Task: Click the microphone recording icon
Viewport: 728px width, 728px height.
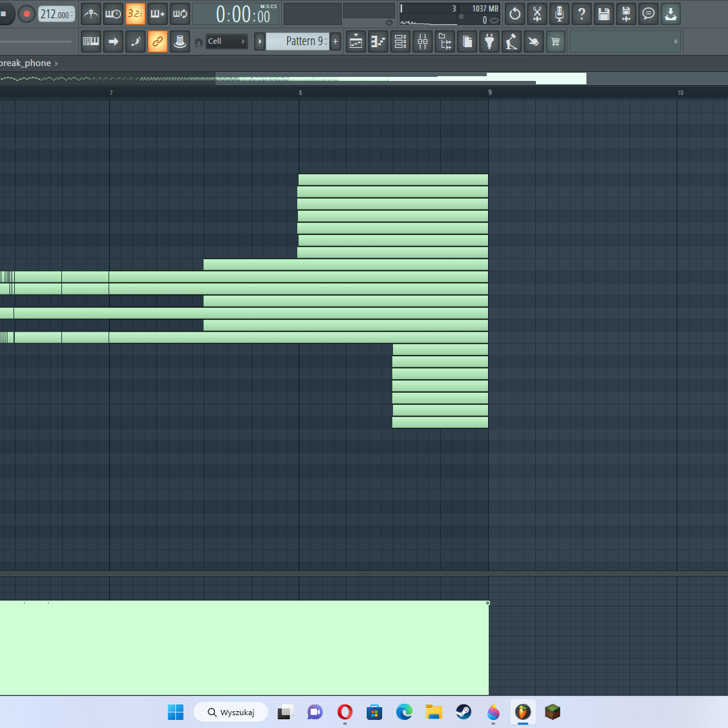Action: (559, 13)
